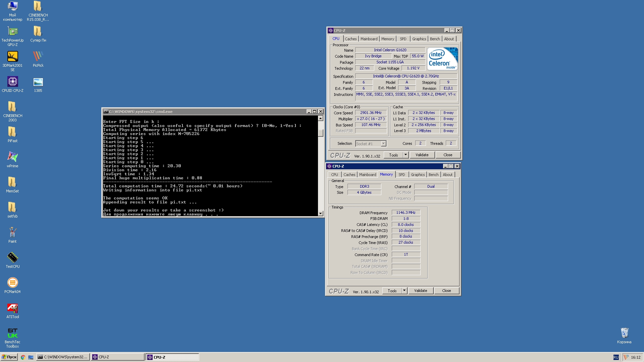Click cmd window scrollbar down arrow
Image resolution: width=644 pixels, height=362 pixels.
320,214
